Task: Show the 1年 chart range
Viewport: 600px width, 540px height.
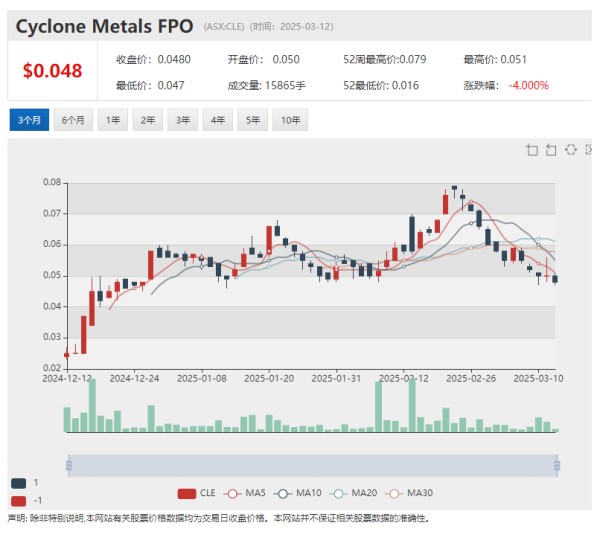Action: coord(114,120)
